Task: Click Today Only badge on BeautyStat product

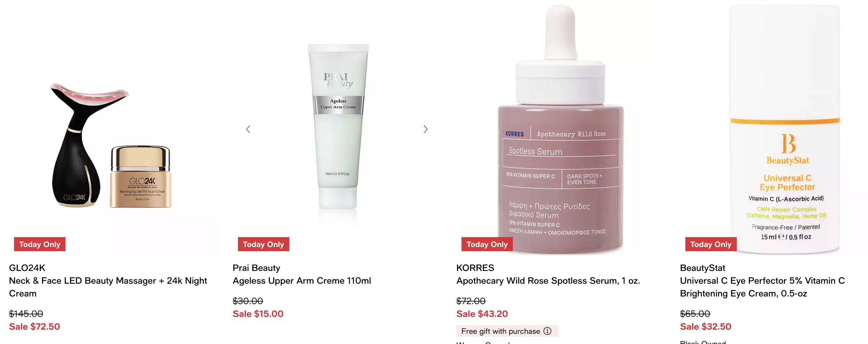Action: tap(711, 244)
